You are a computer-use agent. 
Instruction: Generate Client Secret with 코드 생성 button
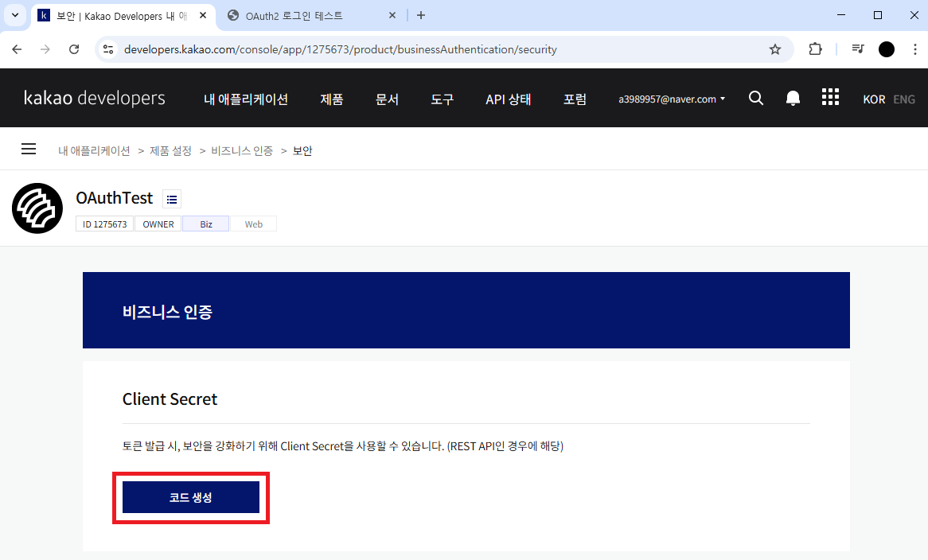coord(190,497)
